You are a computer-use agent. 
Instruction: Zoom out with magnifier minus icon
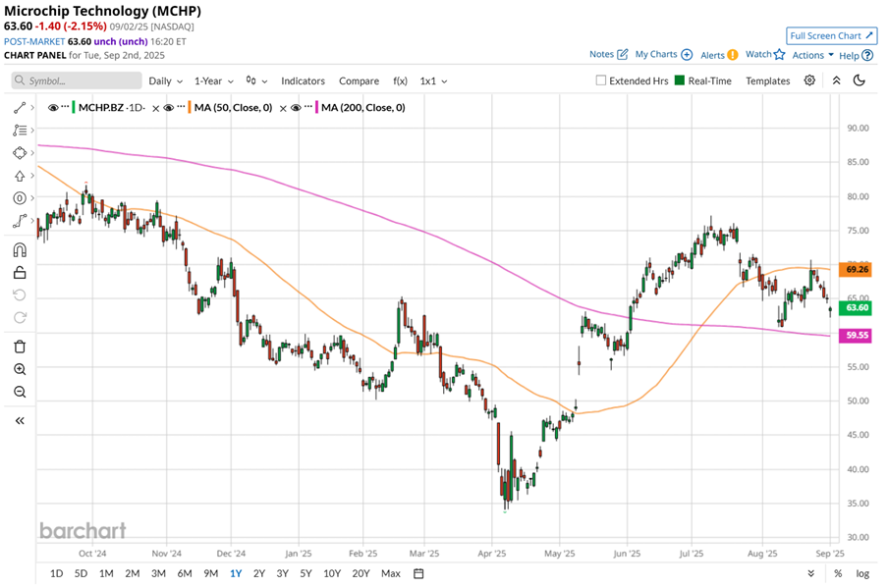click(20, 392)
